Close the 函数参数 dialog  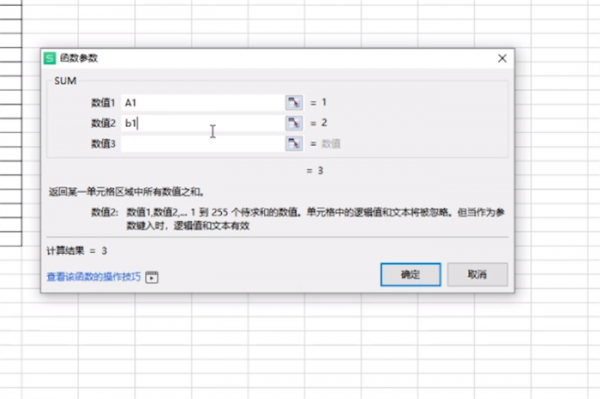click(502, 58)
